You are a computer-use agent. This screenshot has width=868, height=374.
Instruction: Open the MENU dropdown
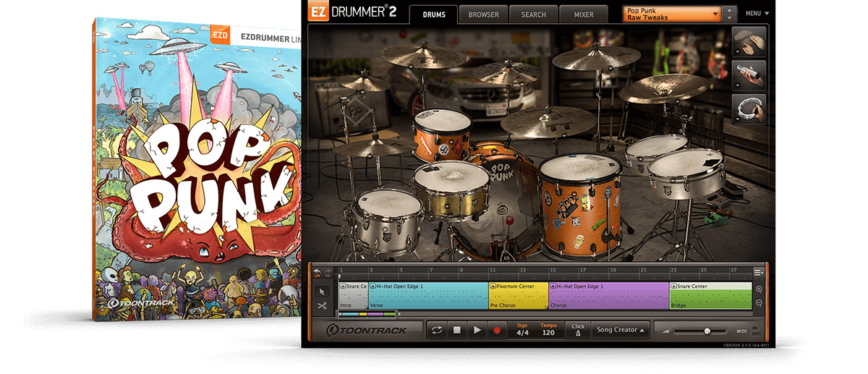757,14
